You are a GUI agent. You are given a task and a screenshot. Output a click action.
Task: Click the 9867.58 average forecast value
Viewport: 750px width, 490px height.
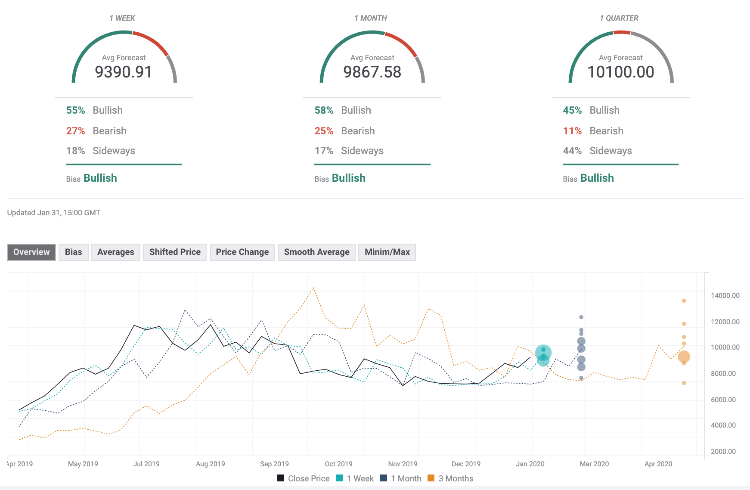[372, 72]
